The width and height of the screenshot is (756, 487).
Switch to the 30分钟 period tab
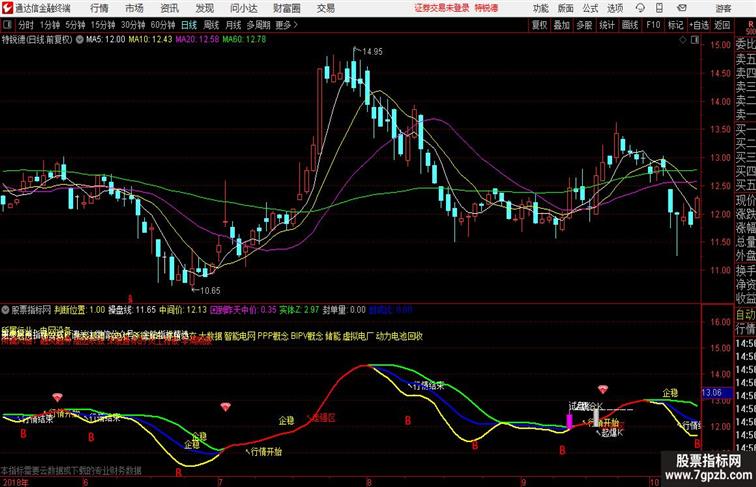tap(133, 25)
